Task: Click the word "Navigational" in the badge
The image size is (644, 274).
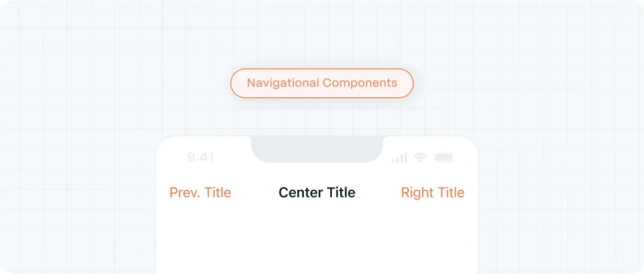Action: tap(282, 83)
